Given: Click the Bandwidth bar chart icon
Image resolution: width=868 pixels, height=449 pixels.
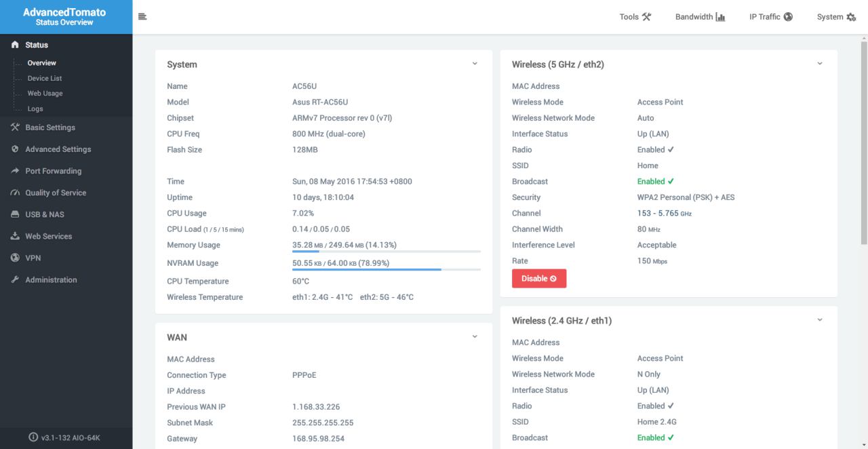Looking at the screenshot, I should (x=720, y=17).
